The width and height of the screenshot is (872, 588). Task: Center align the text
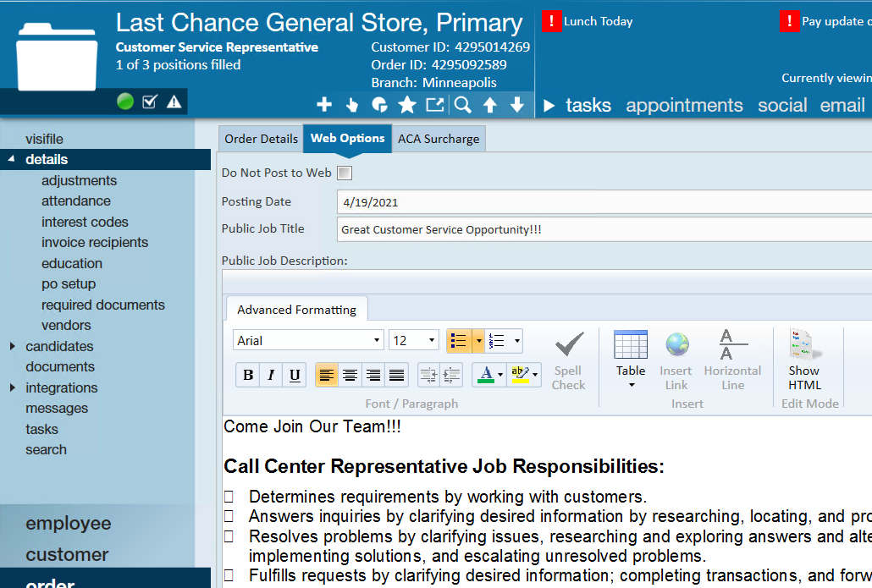[x=350, y=375]
